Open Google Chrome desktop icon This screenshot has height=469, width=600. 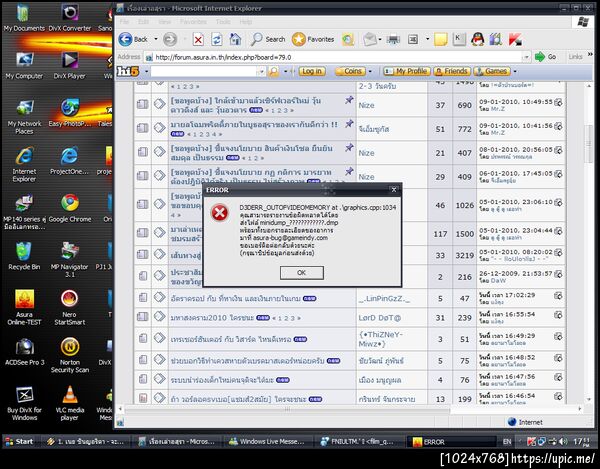pyautogui.click(x=70, y=208)
